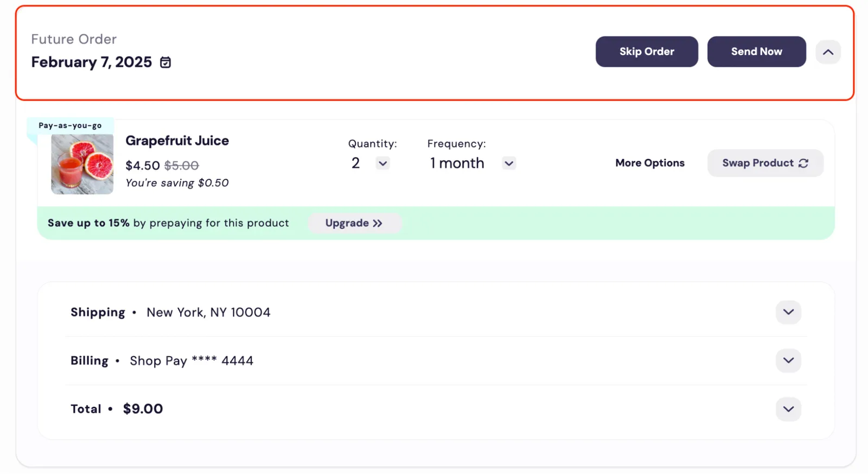Image resolution: width=868 pixels, height=474 pixels.
Task: Click the Swap Product button
Action: pyautogui.click(x=765, y=163)
